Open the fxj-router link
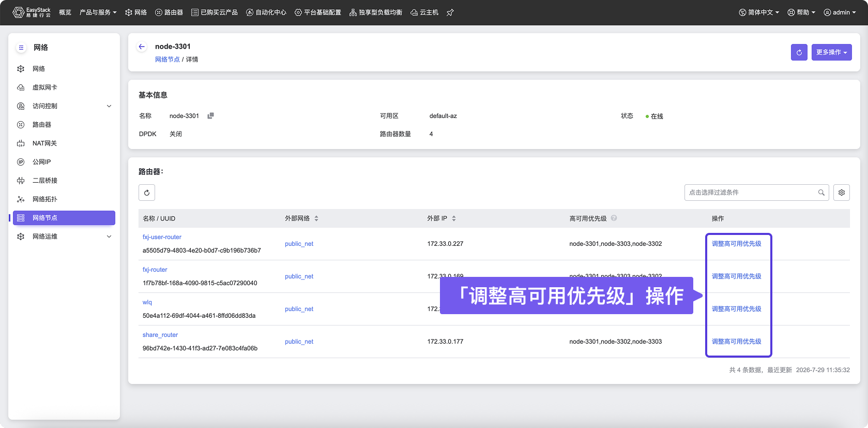The height and width of the screenshot is (428, 868). point(155,270)
